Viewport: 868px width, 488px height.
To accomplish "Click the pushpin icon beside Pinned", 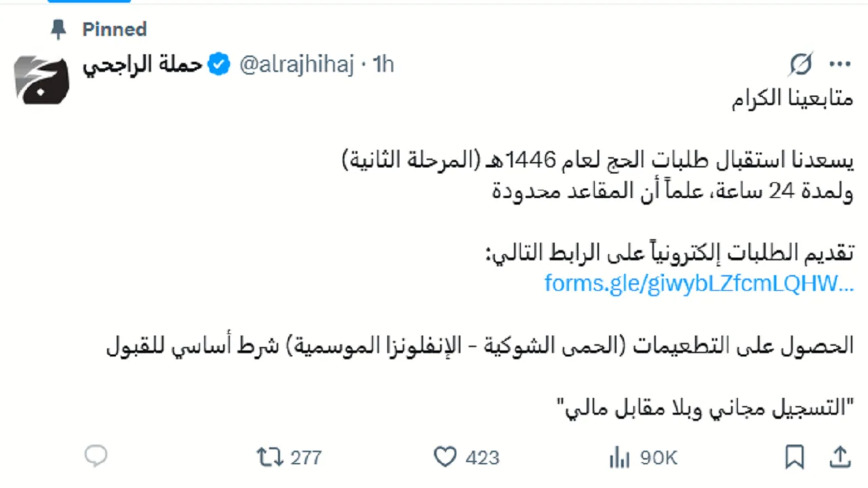I will 60,29.
